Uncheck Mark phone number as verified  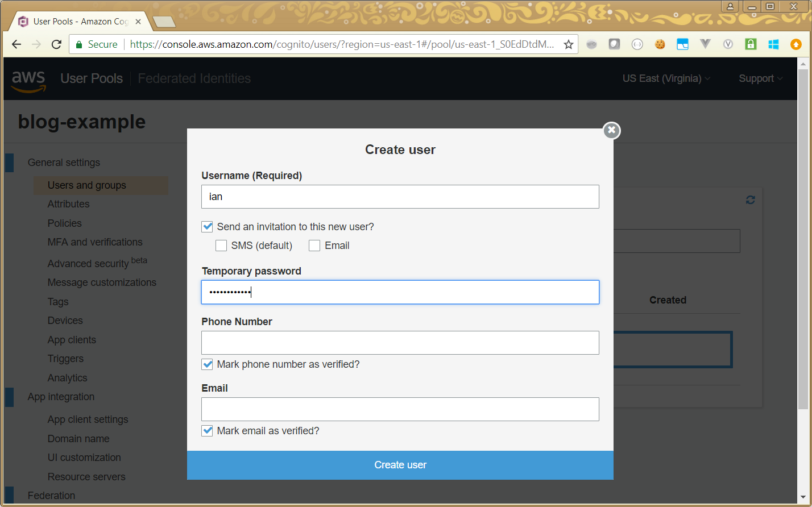[x=208, y=364]
